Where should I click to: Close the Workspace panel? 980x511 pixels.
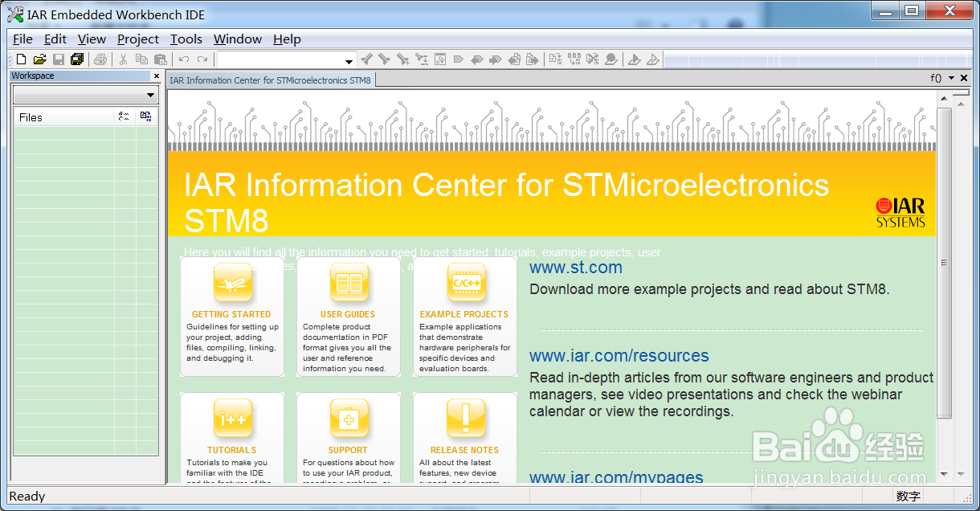click(156, 76)
